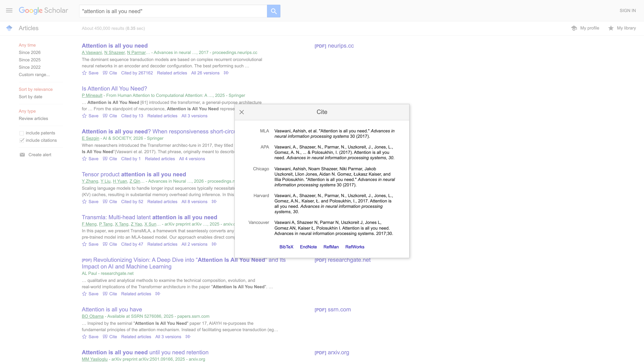The height and width of the screenshot is (362, 644).
Task: Select Review articles filter
Action: pyautogui.click(x=33, y=118)
